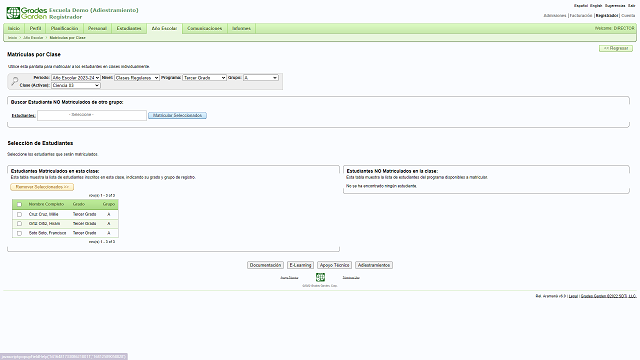Click the Legal footer link
640x360 pixels.
(x=573, y=296)
